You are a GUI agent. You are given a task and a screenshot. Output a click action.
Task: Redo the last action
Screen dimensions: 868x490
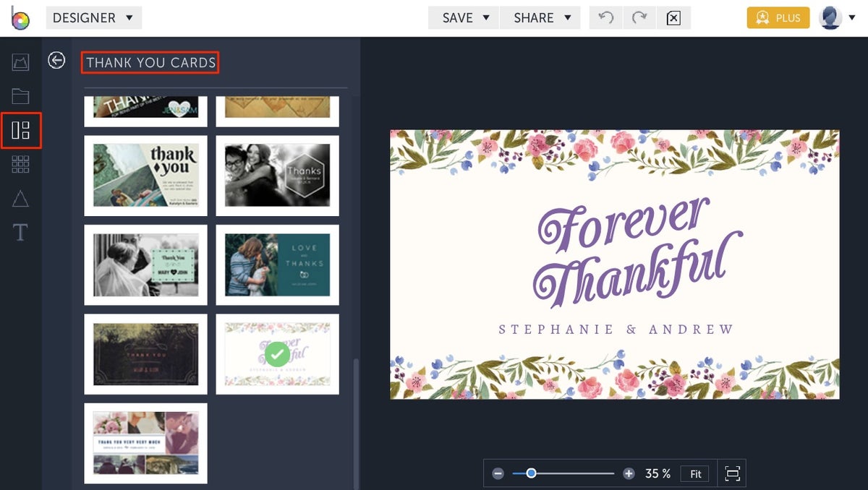641,17
